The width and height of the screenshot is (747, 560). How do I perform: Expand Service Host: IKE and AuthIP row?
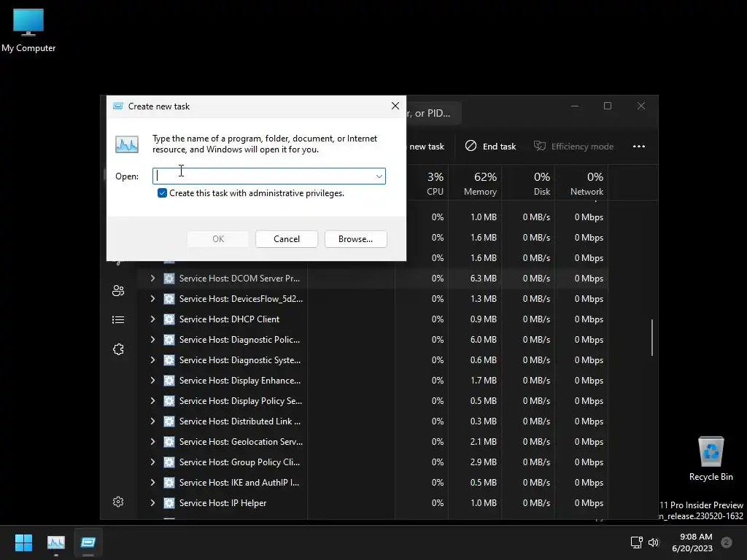[152, 483]
